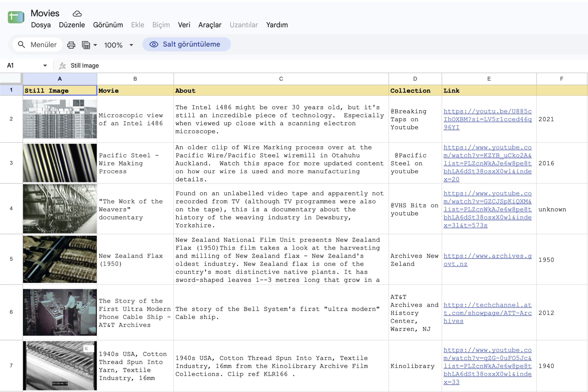Click the select-all corner box
588x392 pixels.
click(x=11, y=79)
